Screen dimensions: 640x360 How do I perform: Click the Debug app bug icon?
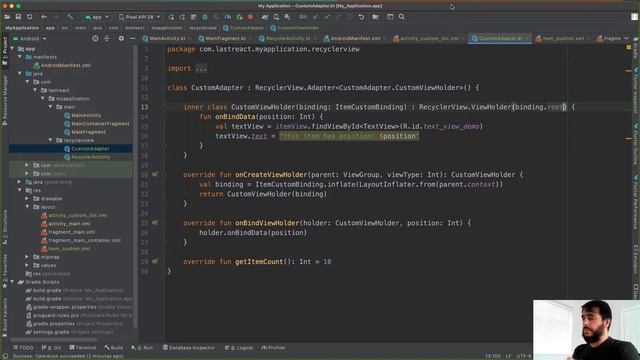[205, 17]
